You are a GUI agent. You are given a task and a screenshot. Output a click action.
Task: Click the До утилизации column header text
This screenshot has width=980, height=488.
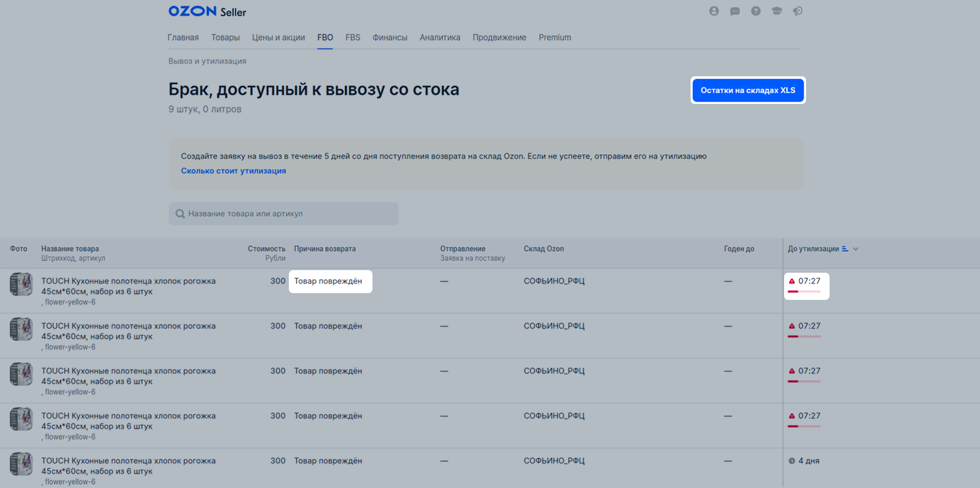pyautogui.click(x=813, y=249)
